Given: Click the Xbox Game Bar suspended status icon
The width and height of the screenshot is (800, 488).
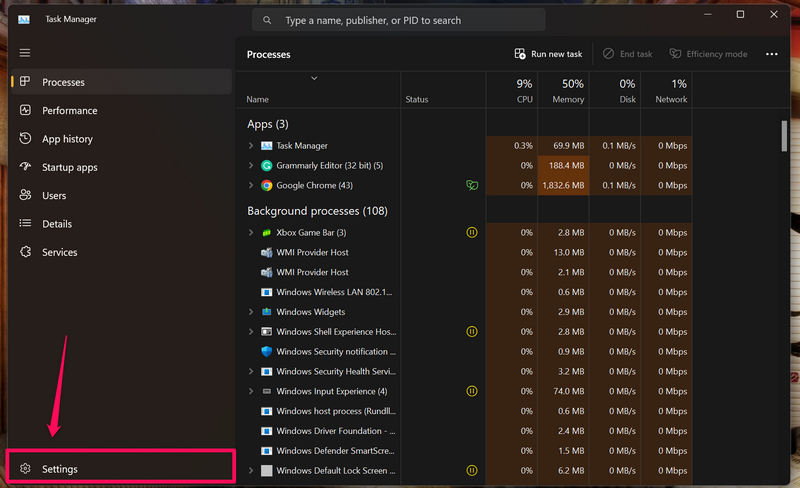Looking at the screenshot, I should (472, 232).
